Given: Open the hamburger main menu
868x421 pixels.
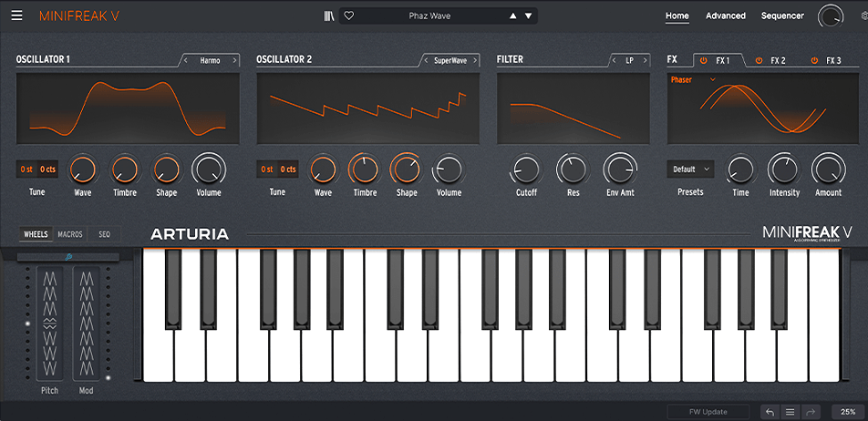Looking at the screenshot, I should [17, 15].
